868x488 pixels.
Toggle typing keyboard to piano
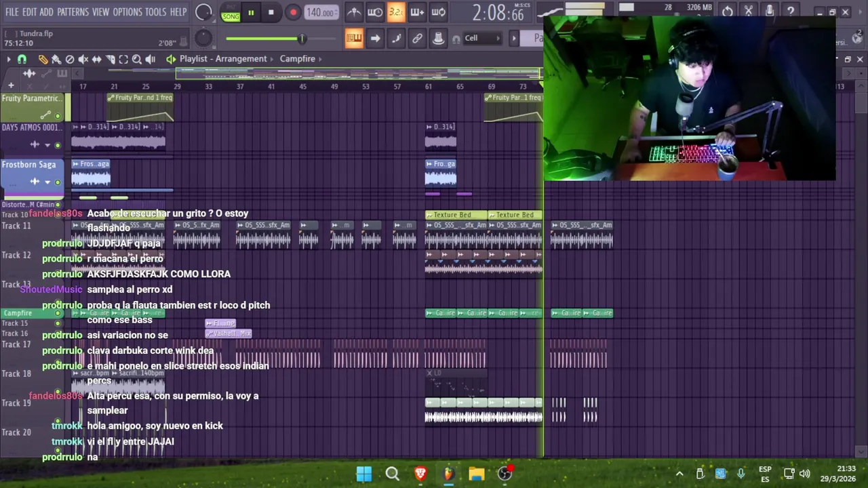click(x=353, y=38)
